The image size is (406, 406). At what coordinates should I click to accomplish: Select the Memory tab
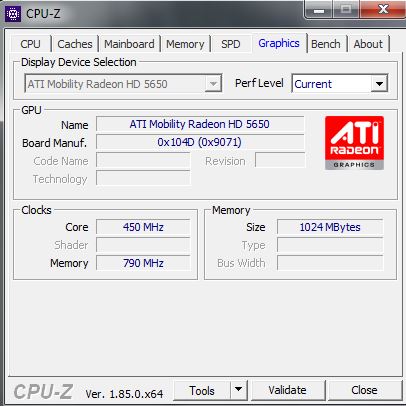pyautogui.click(x=185, y=44)
